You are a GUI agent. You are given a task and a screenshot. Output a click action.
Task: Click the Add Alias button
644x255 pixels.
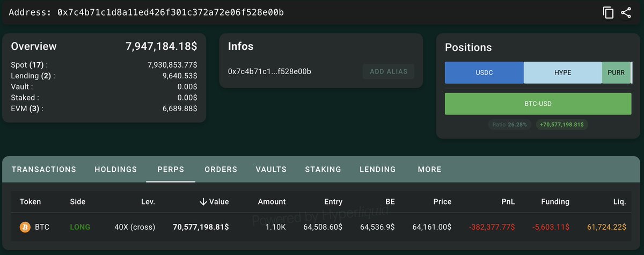(389, 71)
